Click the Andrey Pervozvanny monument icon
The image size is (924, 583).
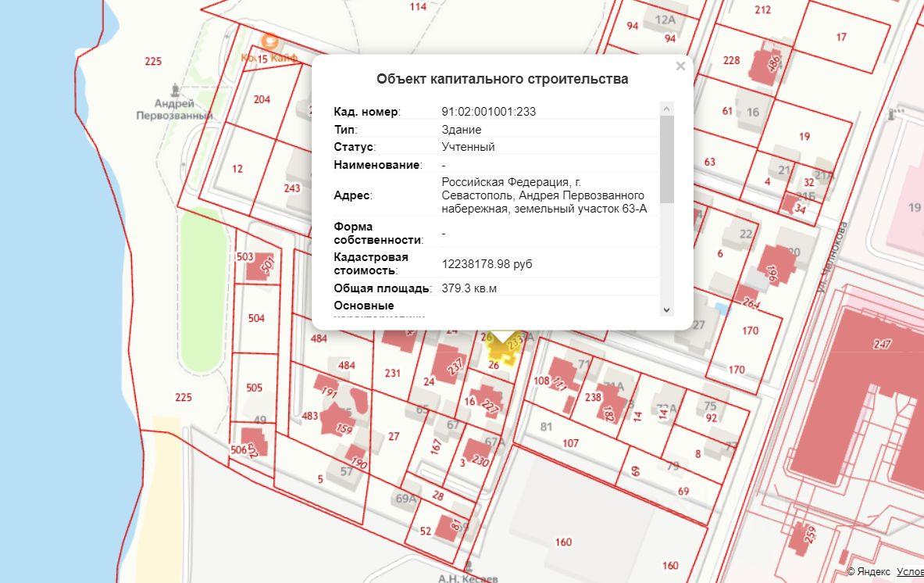pos(174,90)
